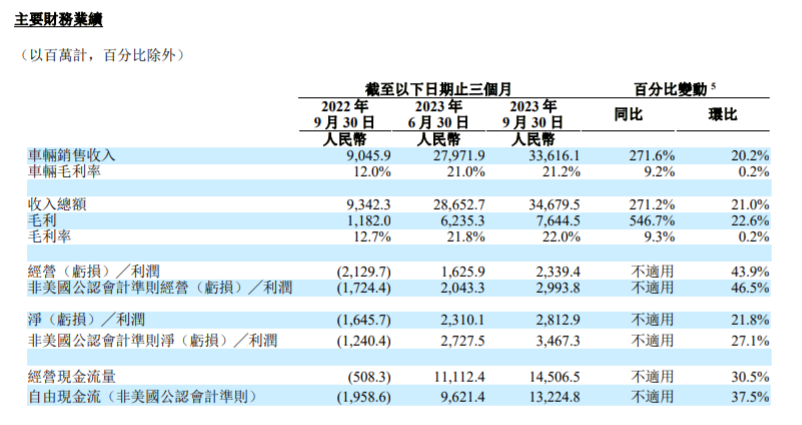Select the 經營(虧損)/利潤 row label
802x425 pixels.
[x=94, y=271]
